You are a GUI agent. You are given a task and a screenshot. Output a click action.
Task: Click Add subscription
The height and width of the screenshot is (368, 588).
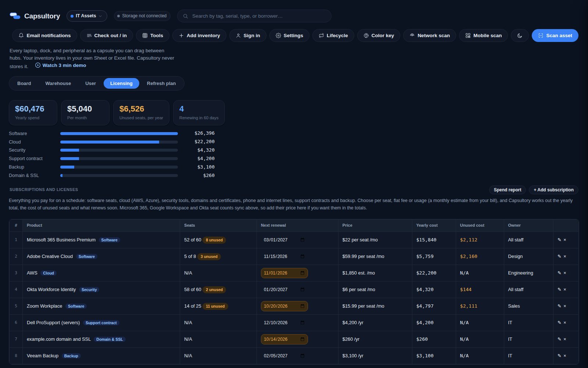coord(553,190)
